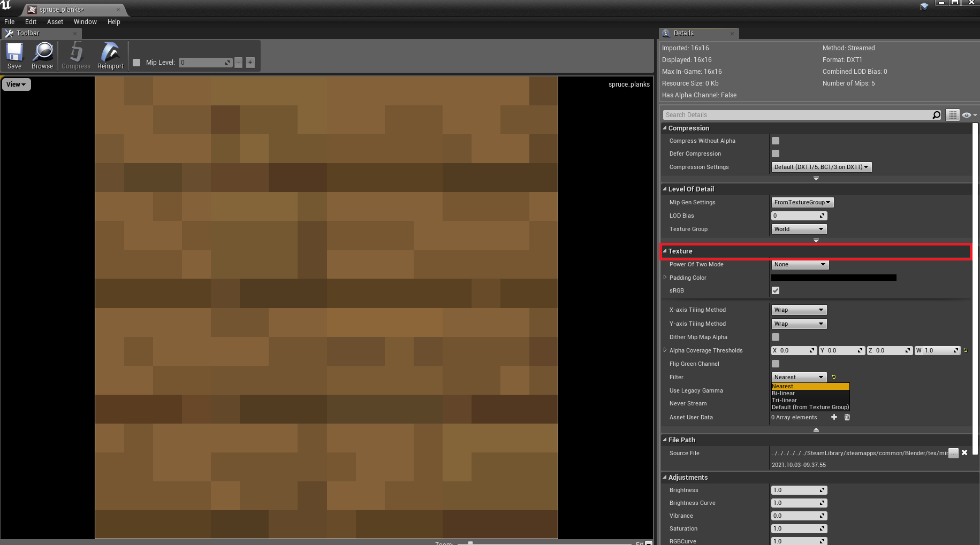Open the Texture Group dropdown
This screenshot has width=980, height=545.
pyautogui.click(x=799, y=229)
